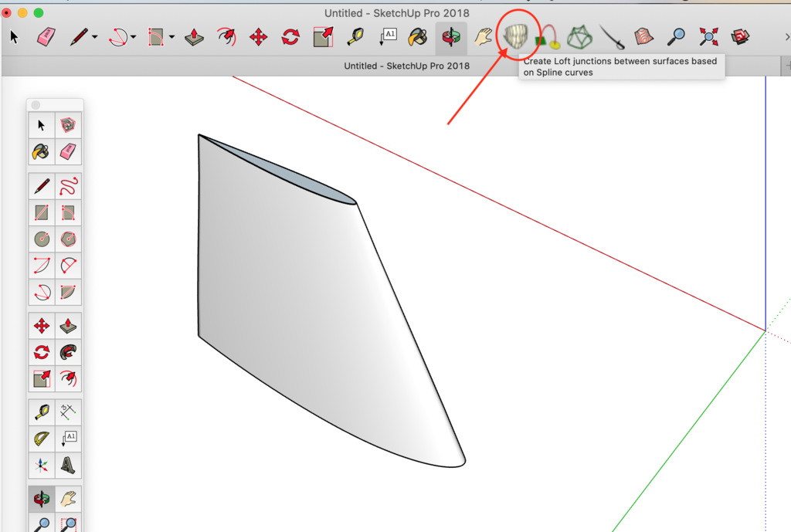Viewport: 791px width, 532px height.
Task: Open the Rectangle tool dropdown arrow
Action: click(x=171, y=37)
